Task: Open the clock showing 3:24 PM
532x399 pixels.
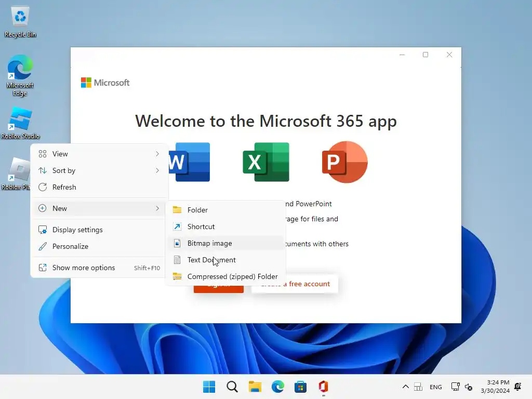Action: coord(495,387)
